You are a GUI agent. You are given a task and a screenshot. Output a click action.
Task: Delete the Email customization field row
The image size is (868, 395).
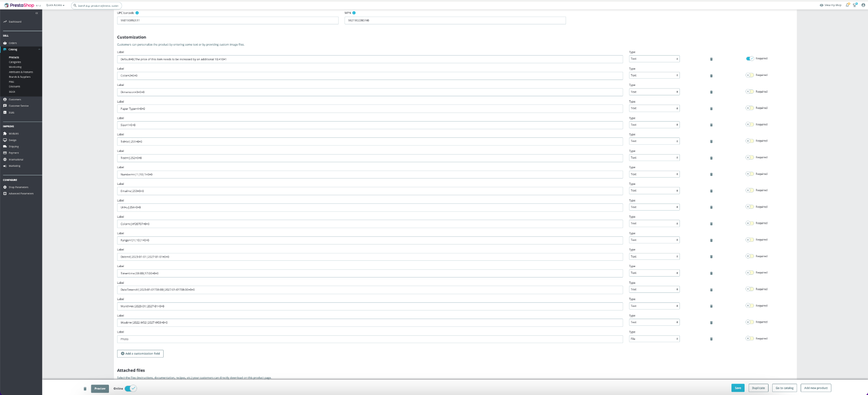tap(711, 191)
